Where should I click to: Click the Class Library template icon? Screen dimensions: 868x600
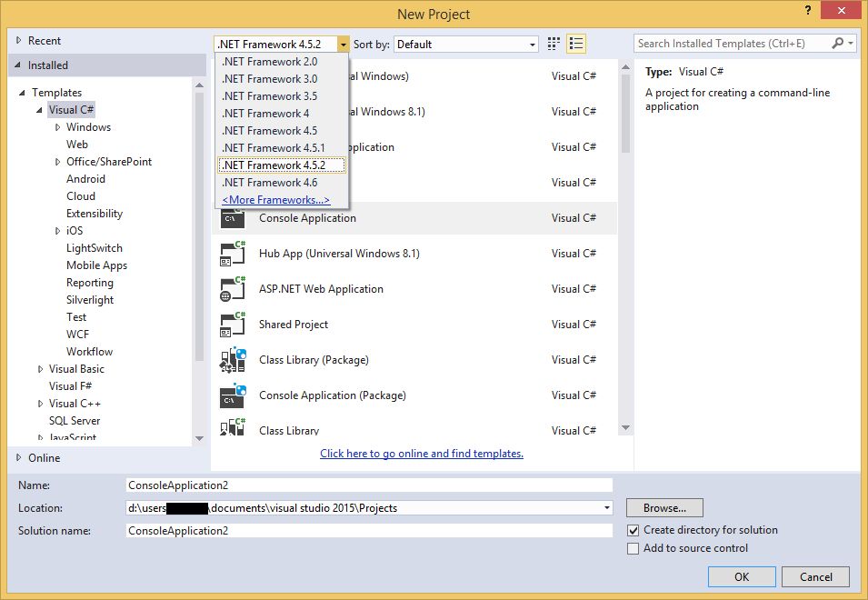click(x=233, y=427)
